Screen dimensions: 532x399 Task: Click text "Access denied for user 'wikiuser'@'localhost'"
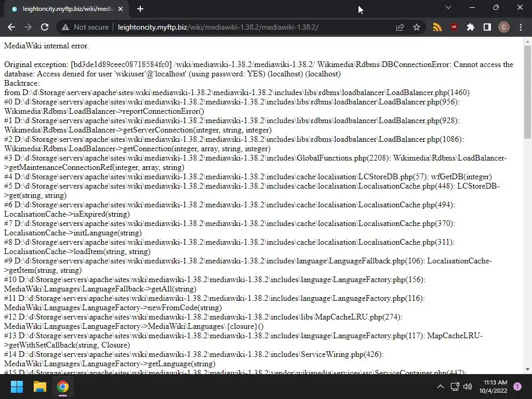coord(112,74)
